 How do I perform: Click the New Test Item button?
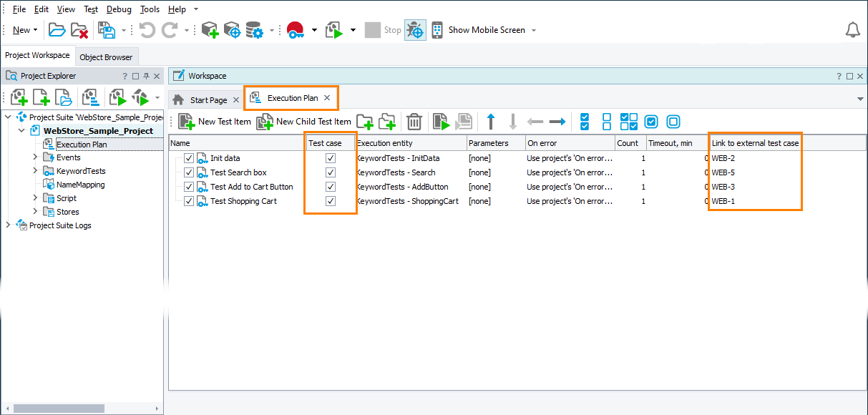(x=215, y=122)
